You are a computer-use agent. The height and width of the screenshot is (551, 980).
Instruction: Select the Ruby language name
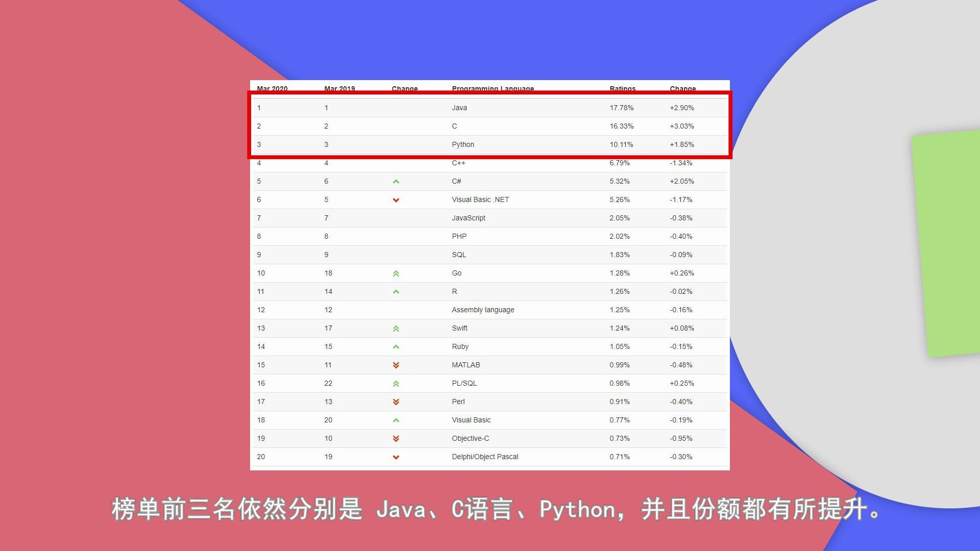pos(460,346)
